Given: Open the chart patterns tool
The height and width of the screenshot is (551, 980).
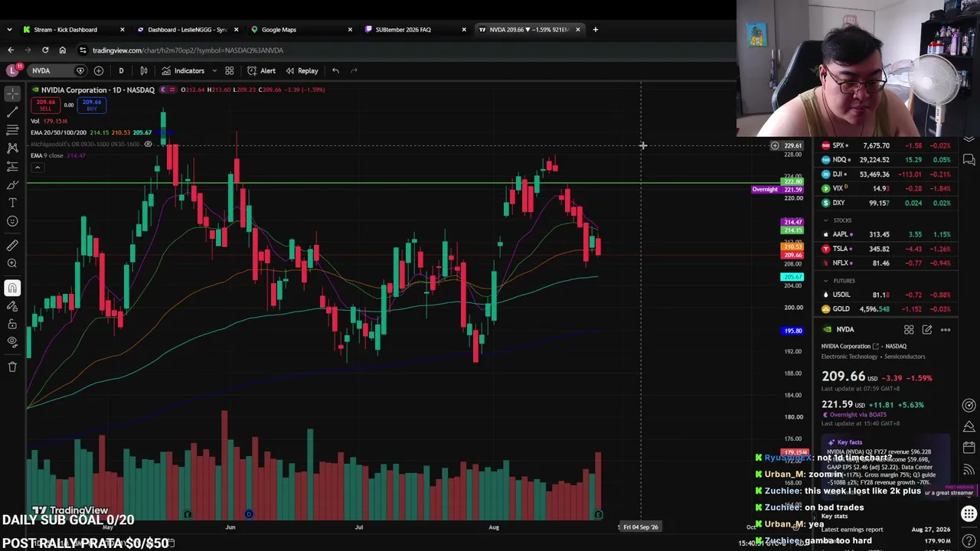Looking at the screenshot, I should (x=12, y=148).
